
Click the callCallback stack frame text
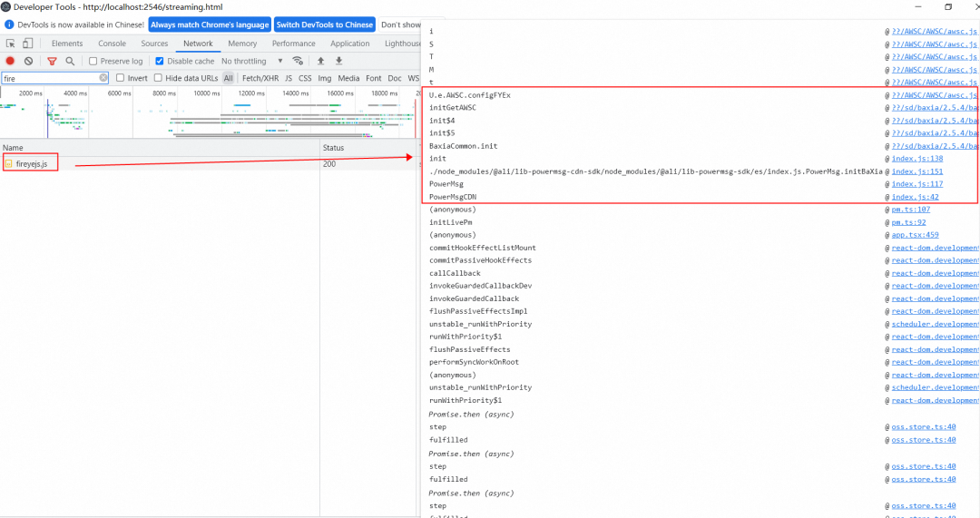point(455,273)
